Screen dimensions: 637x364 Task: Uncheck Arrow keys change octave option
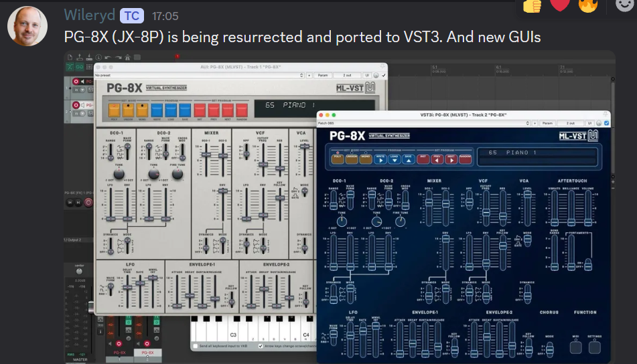pos(261,346)
